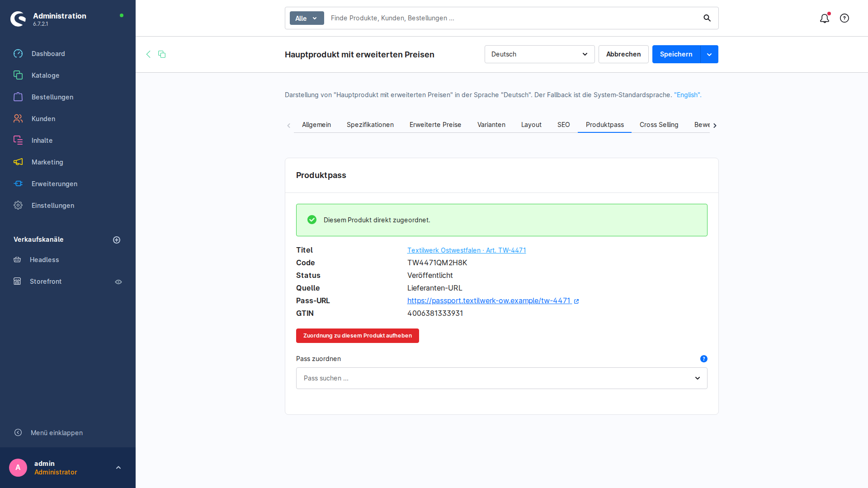
Task: Show help tooltip for Pass zuordnen
Action: coord(704,359)
